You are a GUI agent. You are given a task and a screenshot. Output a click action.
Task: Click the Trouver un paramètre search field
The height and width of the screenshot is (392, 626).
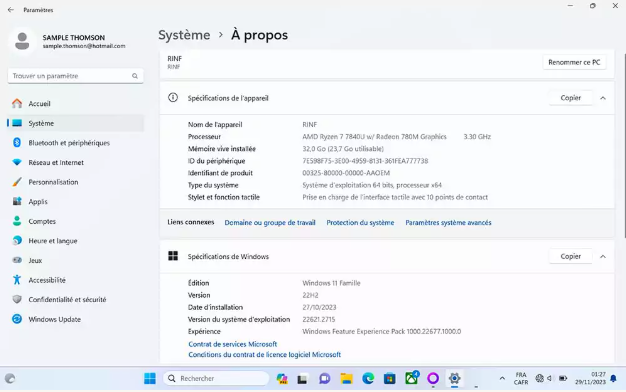coord(75,76)
